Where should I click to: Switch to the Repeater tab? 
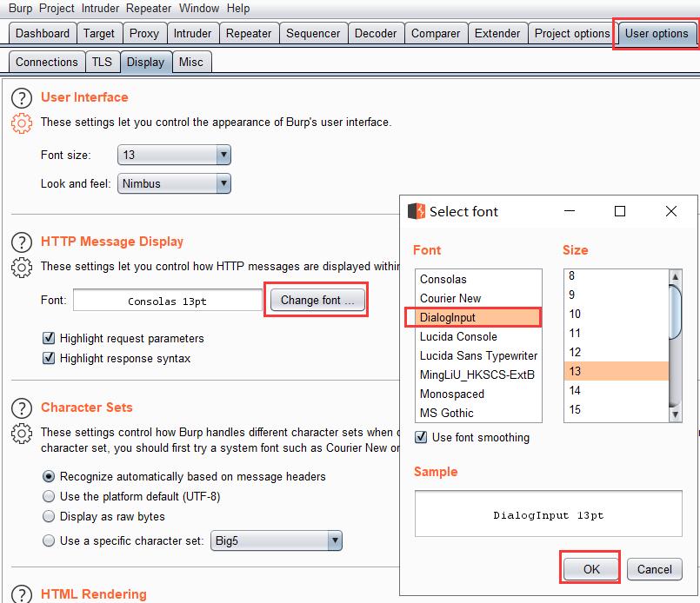point(249,33)
